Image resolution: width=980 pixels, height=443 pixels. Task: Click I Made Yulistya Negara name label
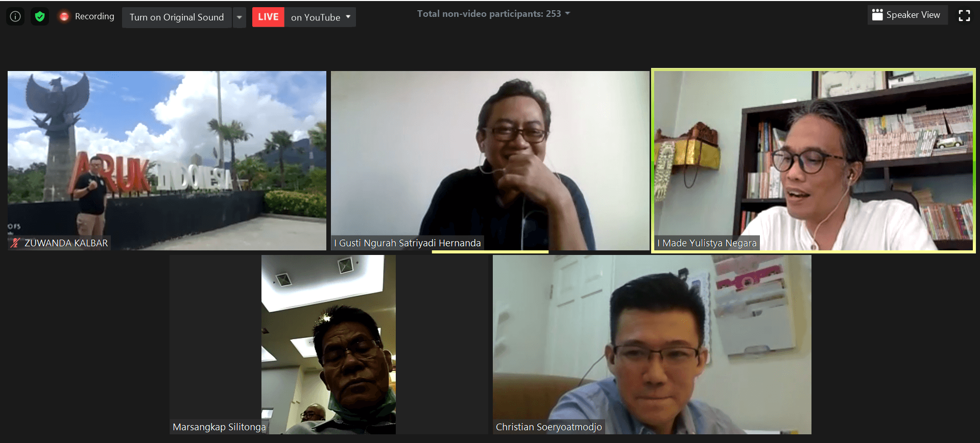tap(707, 243)
